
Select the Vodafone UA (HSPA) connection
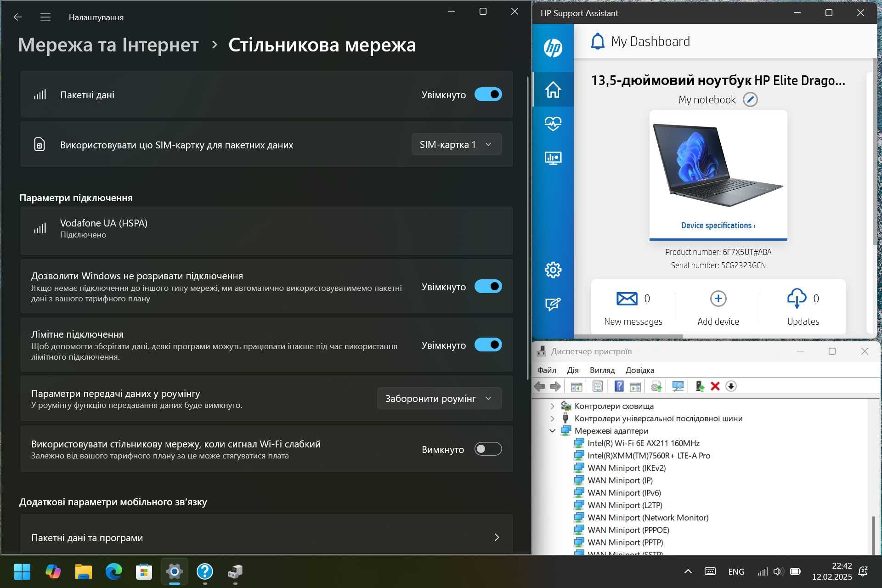266,231
